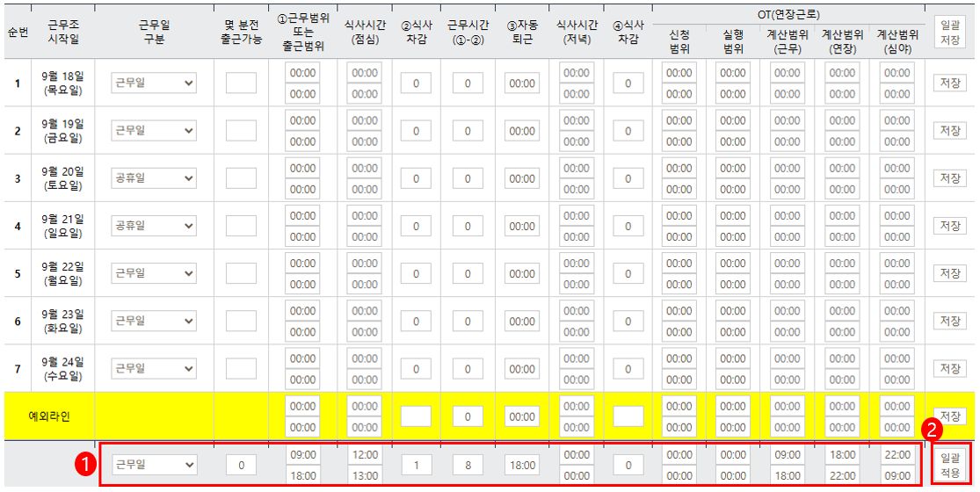The image size is (980, 492).
Task: Open the 근무일 dropdown in the bottom bulk row
Action: click(154, 464)
